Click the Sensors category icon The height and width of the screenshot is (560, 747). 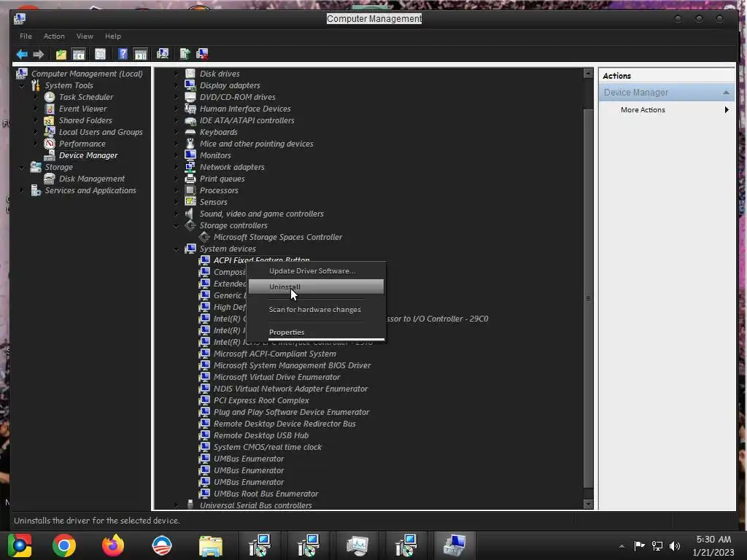coord(190,202)
